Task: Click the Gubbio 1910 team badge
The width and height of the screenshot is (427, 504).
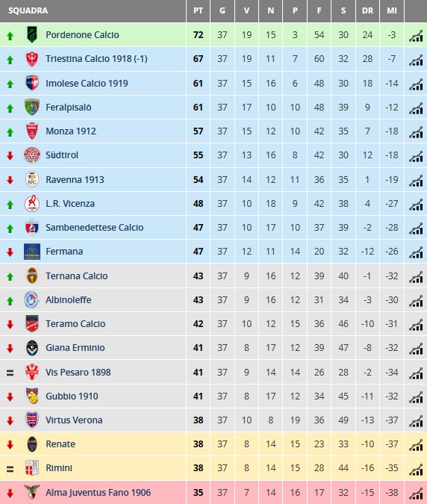Action: (32, 396)
